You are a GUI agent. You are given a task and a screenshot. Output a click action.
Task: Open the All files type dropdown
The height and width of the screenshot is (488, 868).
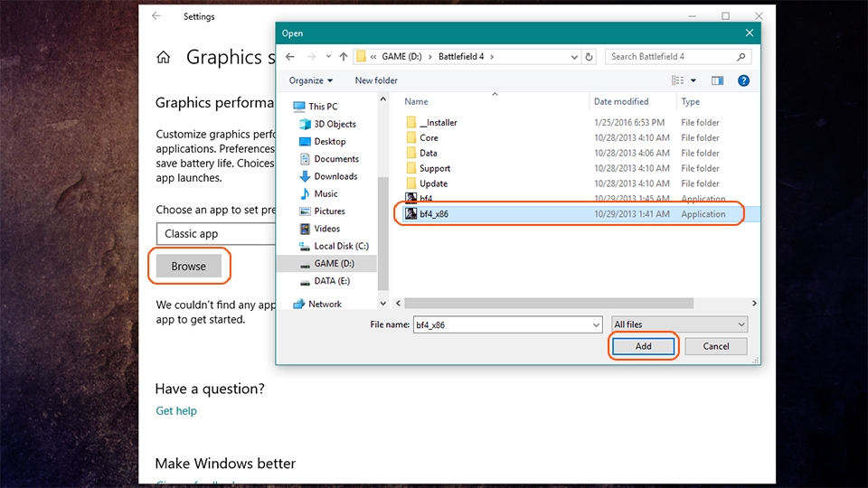pyautogui.click(x=679, y=324)
